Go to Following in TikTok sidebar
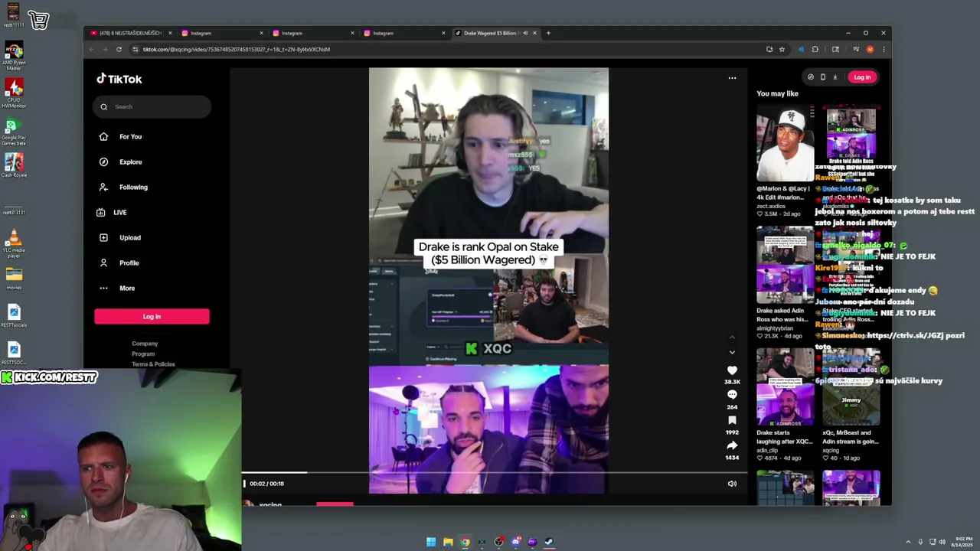 point(123,187)
